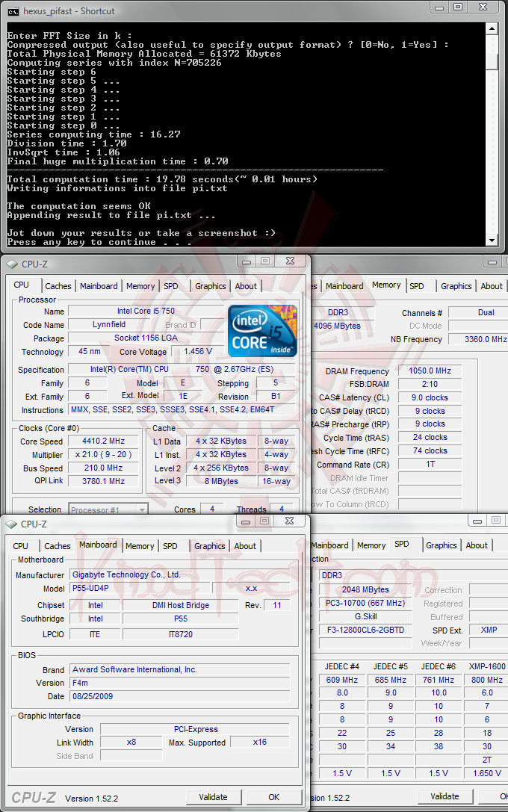Close the hexus_pifast console window
Image resolution: width=508 pixels, height=812 pixels.
(x=483, y=7)
